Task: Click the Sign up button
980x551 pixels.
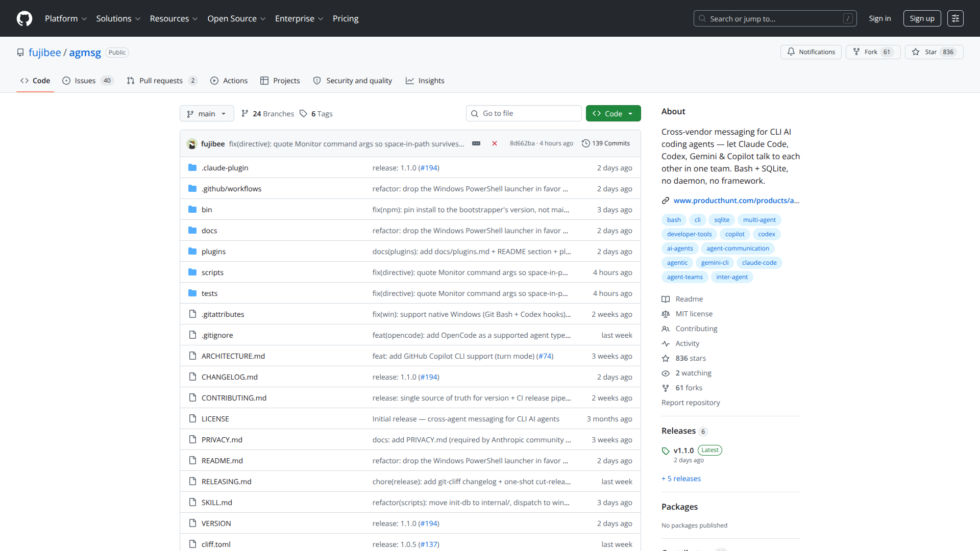Action: [922, 18]
